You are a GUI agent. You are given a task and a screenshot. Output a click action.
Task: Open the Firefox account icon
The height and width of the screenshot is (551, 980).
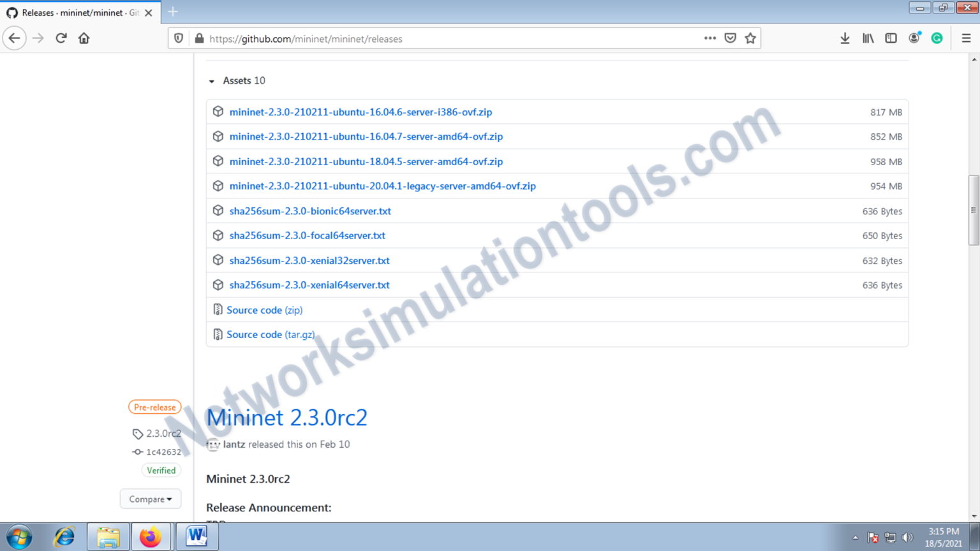pyautogui.click(x=914, y=38)
